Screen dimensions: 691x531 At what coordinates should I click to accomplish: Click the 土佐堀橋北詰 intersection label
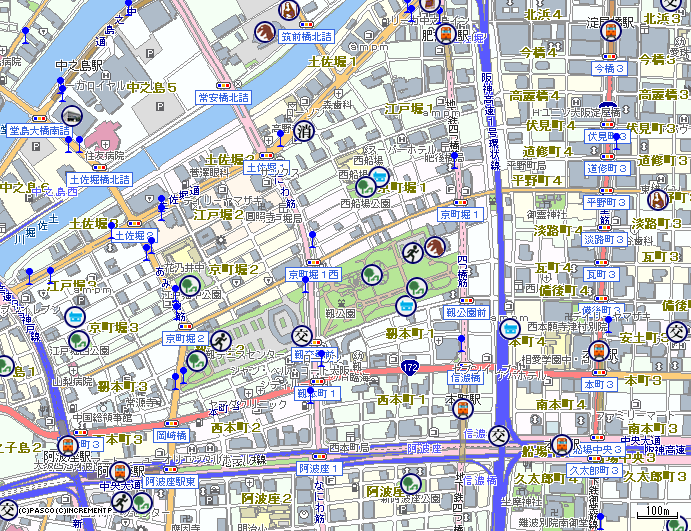tap(100, 179)
